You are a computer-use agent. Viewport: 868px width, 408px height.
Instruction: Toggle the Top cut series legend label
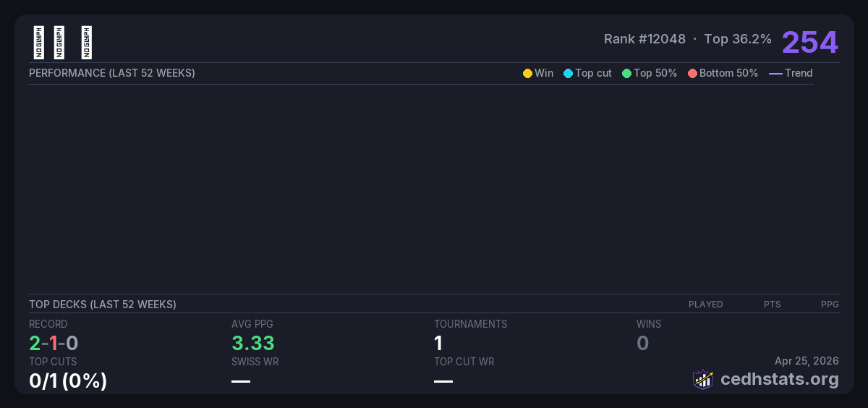tap(593, 73)
